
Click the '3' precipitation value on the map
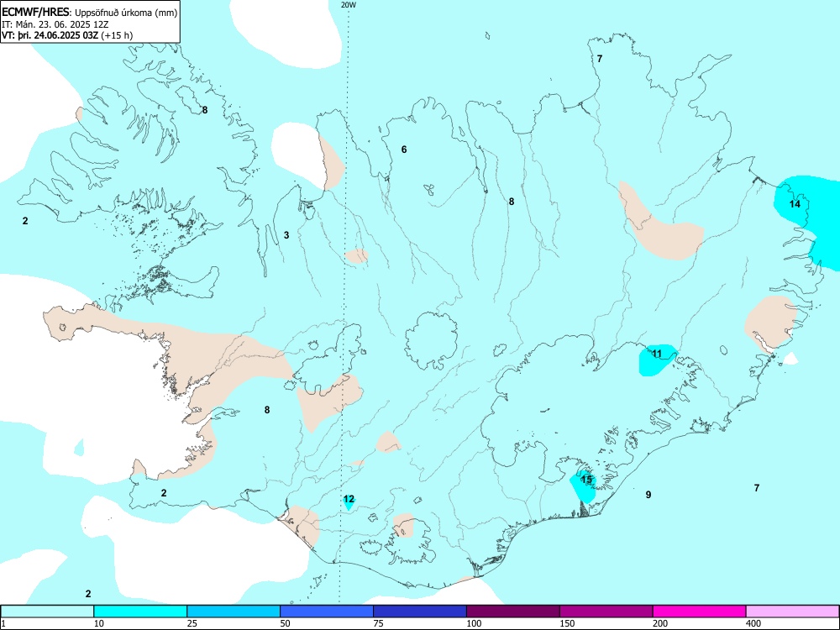(x=286, y=235)
